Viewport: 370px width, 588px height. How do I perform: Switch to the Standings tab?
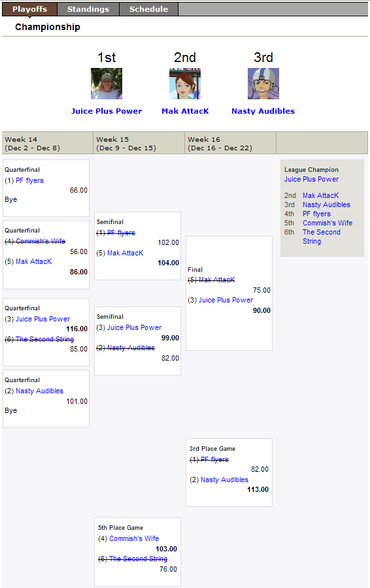pyautogui.click(x=88, y=9)
